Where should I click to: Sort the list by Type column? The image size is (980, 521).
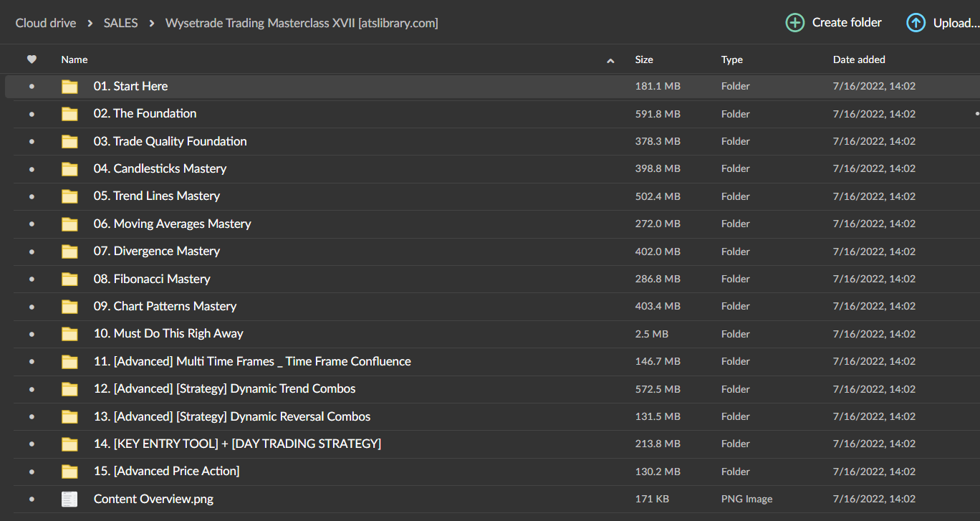coord(731,60)
